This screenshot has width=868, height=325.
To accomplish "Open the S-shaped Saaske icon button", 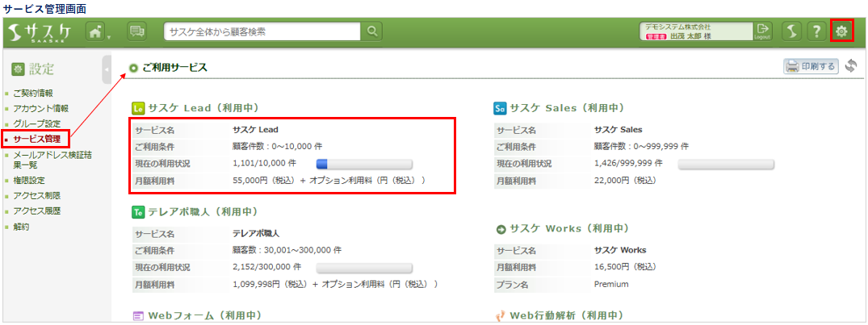I will (x=791, y=31).
